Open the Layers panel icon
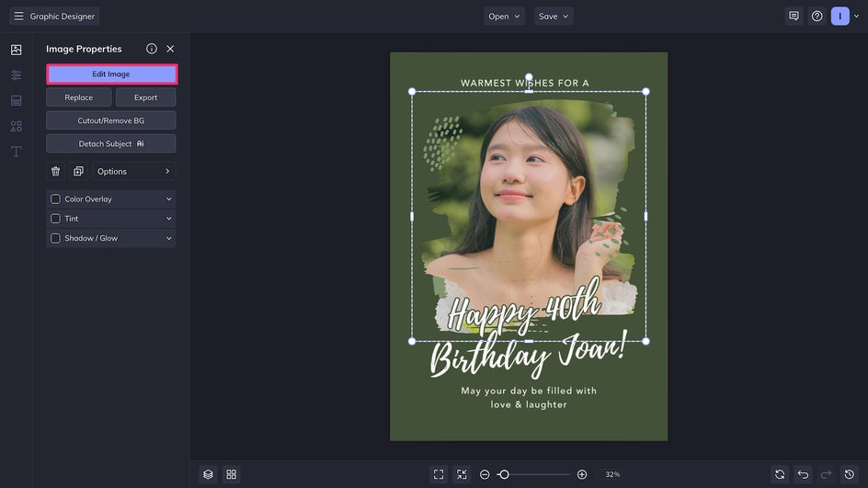868x488 pixels. pos(208,474)
